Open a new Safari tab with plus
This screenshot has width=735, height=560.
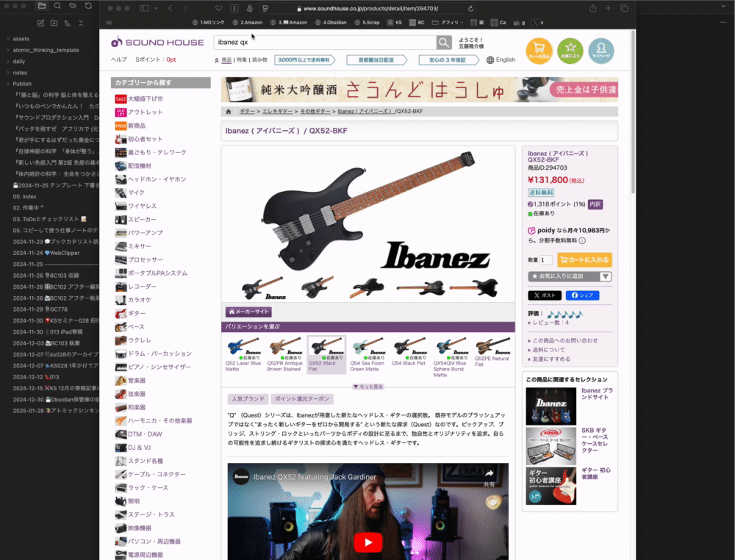[608, 8]
